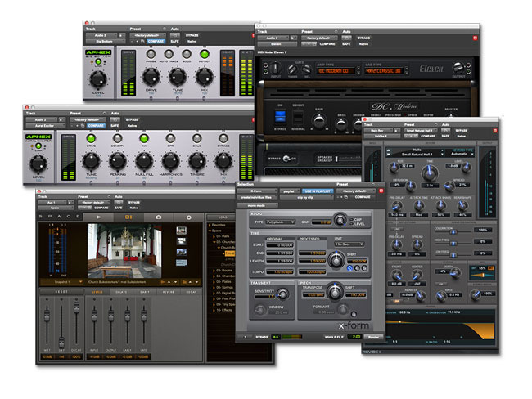Toggle Eleven amp blue On switch

[280, 117]
